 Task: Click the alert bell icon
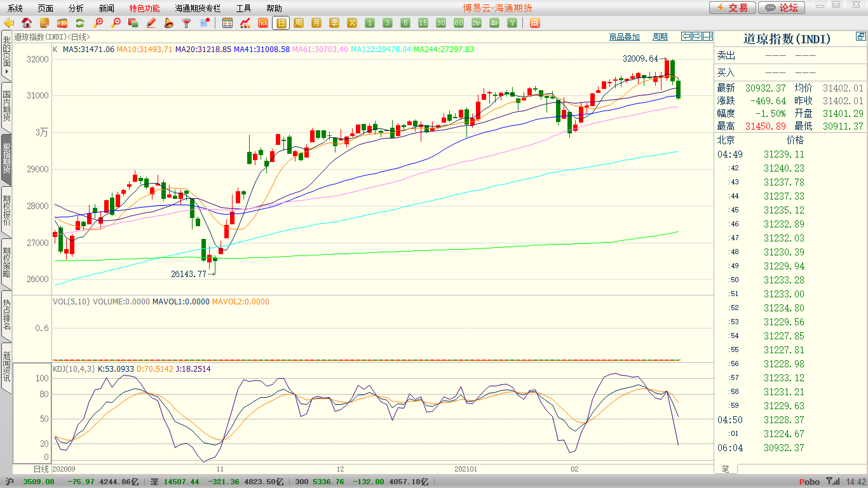169,23
